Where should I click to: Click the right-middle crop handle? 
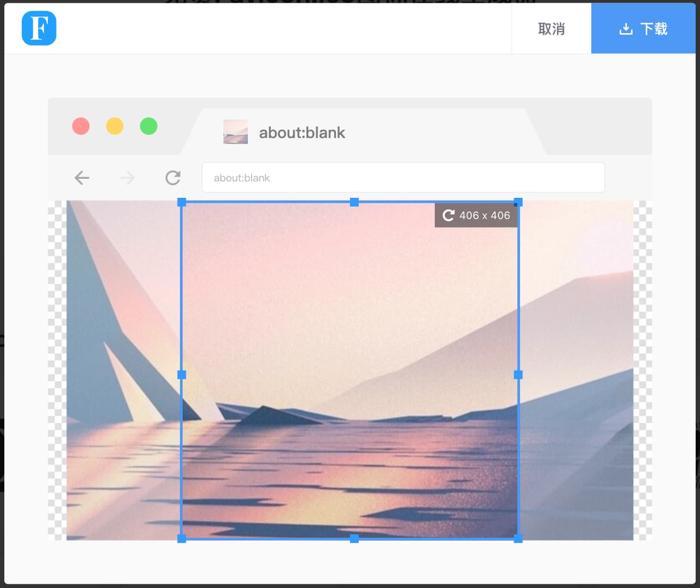518,374
